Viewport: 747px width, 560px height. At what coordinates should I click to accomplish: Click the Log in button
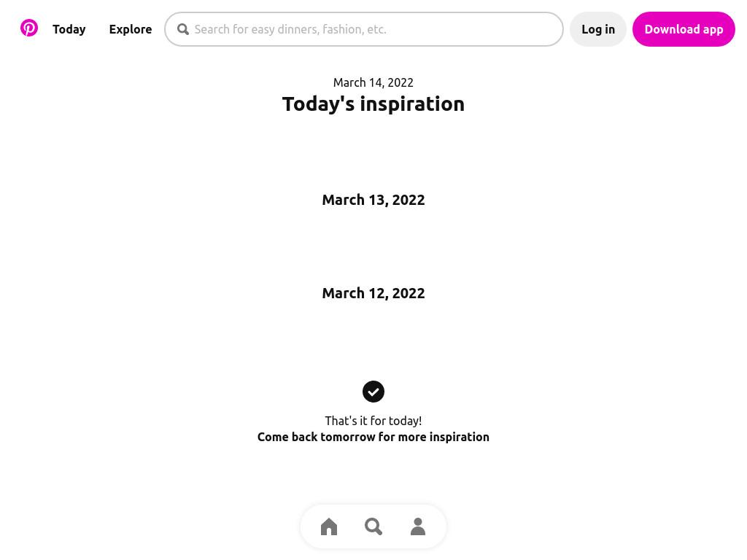[x=598, y=29]
